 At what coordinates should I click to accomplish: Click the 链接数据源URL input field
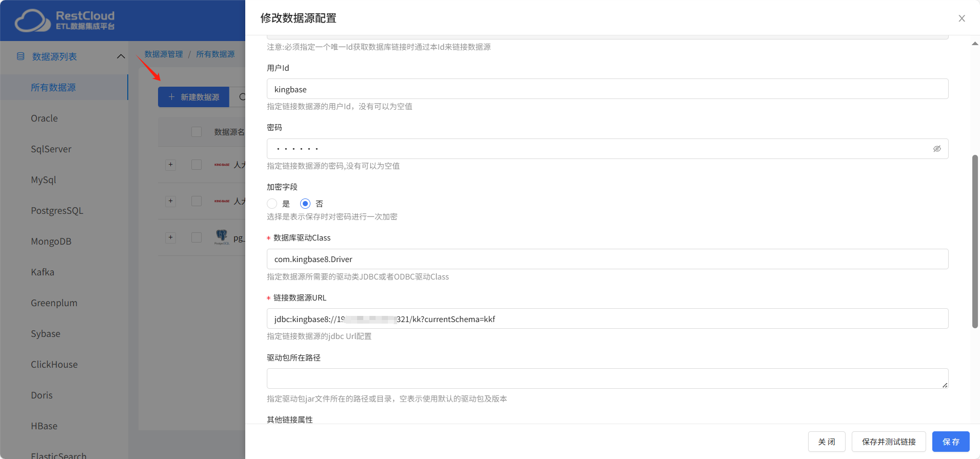[x=607, y=318]
